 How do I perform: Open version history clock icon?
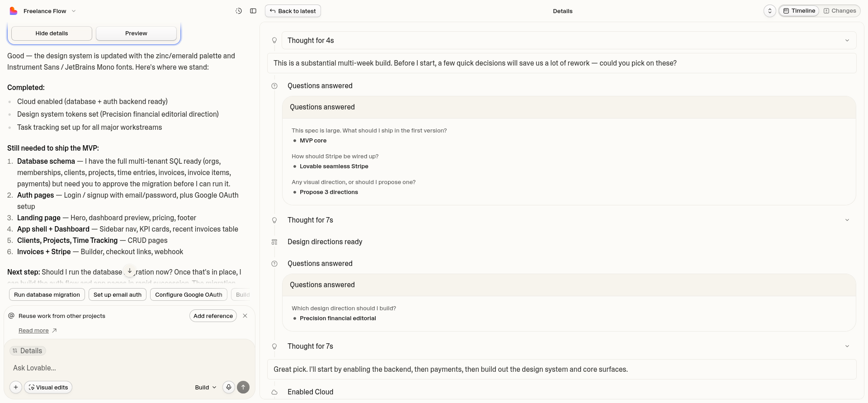(x=239, y=11)
